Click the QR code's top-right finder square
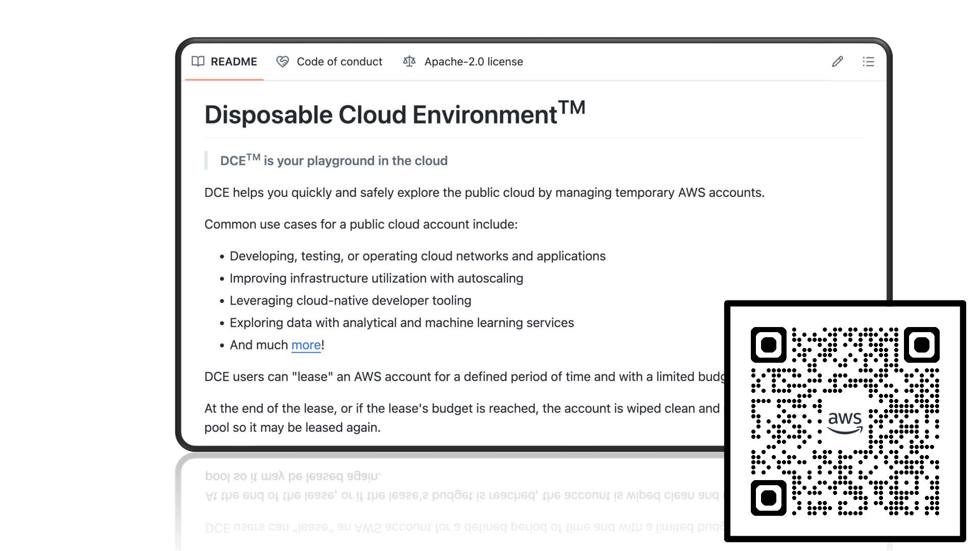The height and width of the screenshot is (551, 980). [x=921, y=345]
